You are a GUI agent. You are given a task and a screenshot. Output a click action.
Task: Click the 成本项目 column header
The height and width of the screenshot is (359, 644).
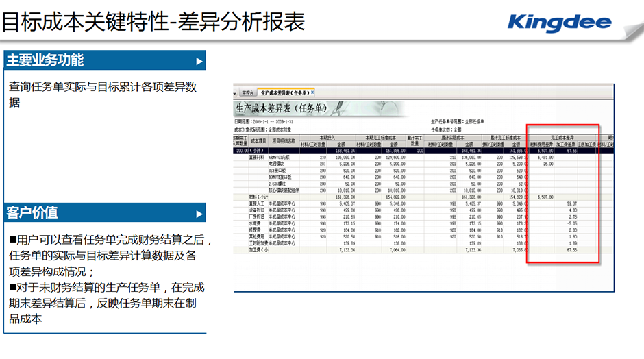[258, 140]
